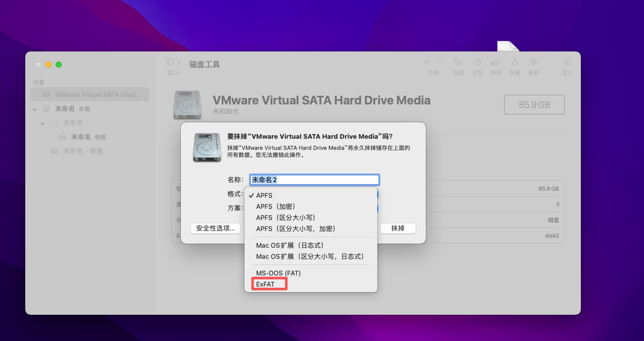The width and height of the screenshot is (644, 341).
Task: Click the 内置 sidebar section header
Action: pyautogui.click(x=39, y=82)
